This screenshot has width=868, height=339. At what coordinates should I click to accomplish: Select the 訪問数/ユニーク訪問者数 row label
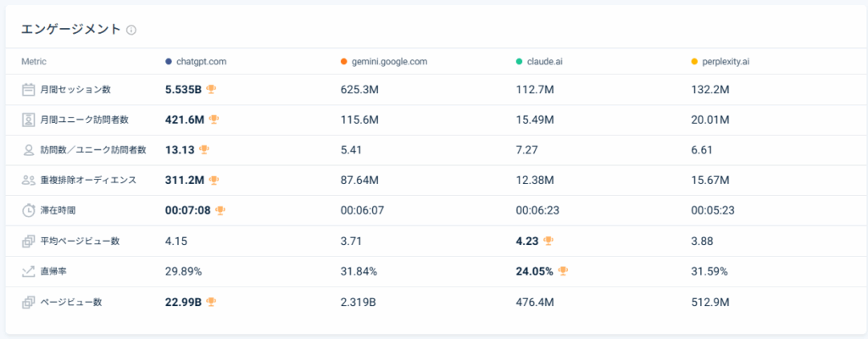pos(93,150)
